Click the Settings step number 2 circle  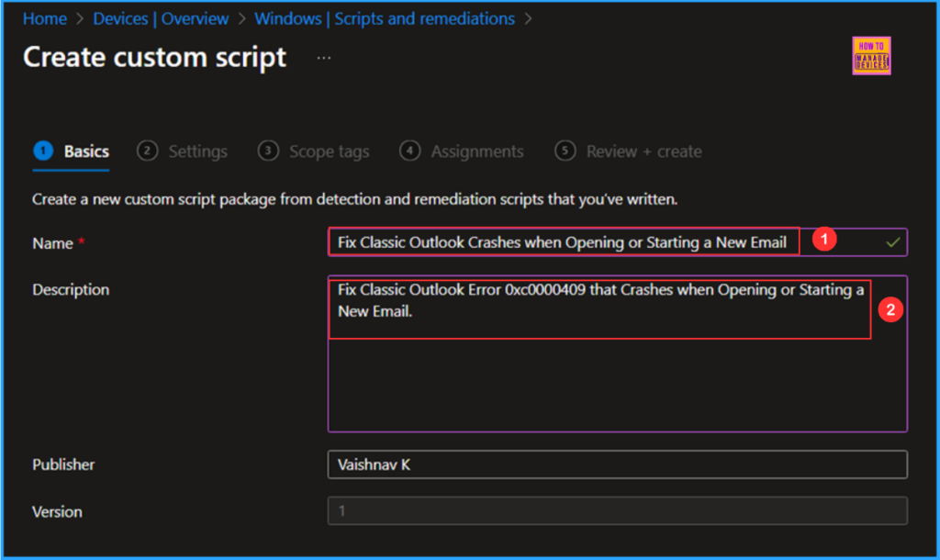(x=147, y=151)
